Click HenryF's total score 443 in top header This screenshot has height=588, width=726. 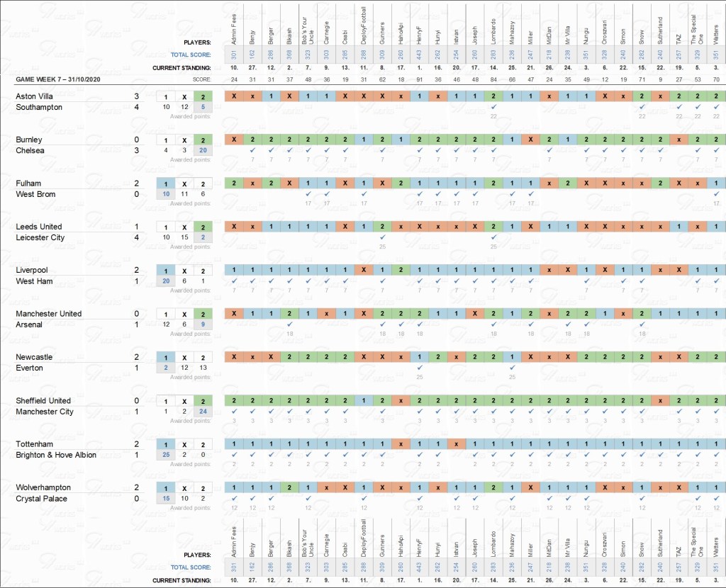419,54
